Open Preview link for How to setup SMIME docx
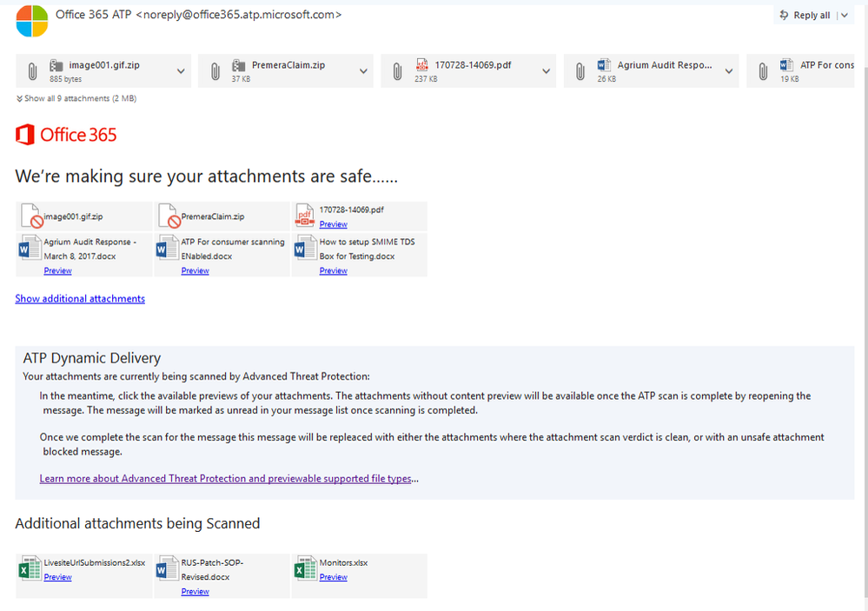 [x=334, y=270]
